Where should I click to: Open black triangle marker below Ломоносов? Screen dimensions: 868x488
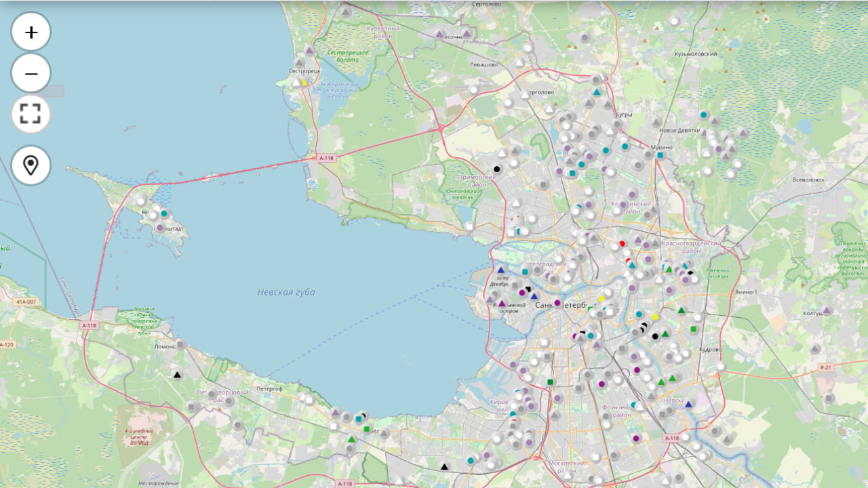[x=177, y=374]
